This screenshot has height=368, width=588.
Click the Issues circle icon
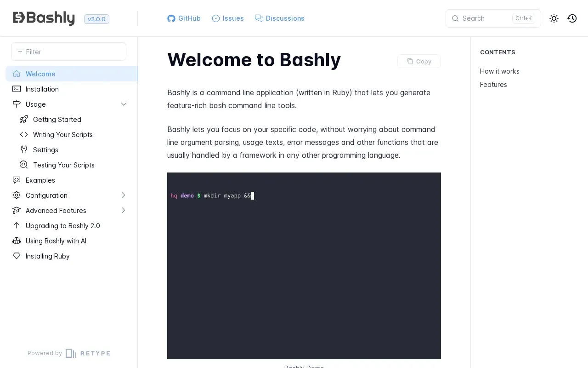coord(216,18)
